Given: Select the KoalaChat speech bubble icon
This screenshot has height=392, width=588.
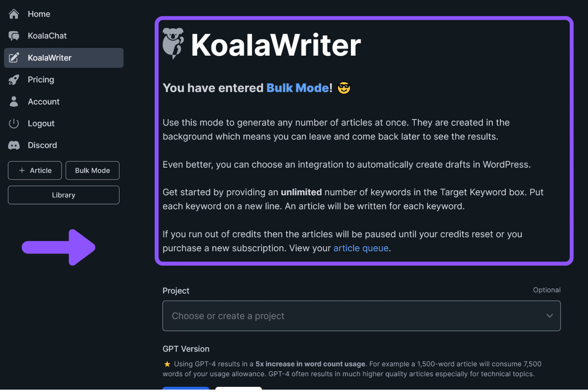Looking at the screenshot, I should [14, 36].
